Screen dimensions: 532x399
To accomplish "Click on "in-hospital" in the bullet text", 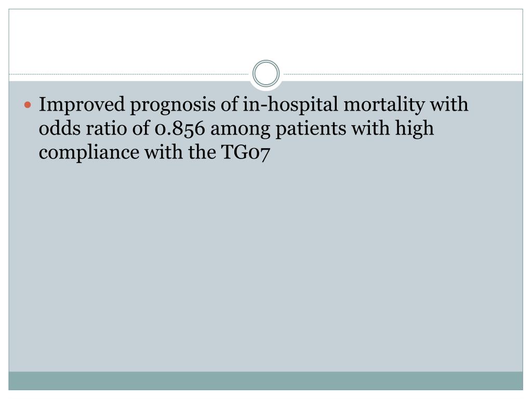I will 291,104.
